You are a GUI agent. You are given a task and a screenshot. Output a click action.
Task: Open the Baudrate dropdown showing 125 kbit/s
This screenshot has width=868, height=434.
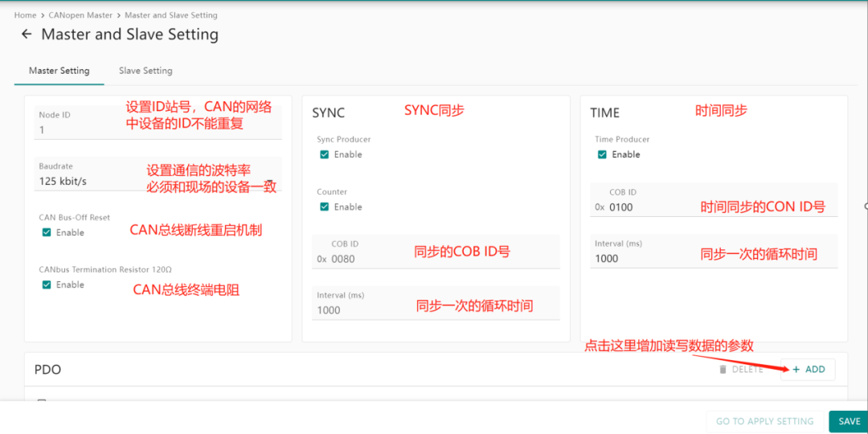[158, 174]
